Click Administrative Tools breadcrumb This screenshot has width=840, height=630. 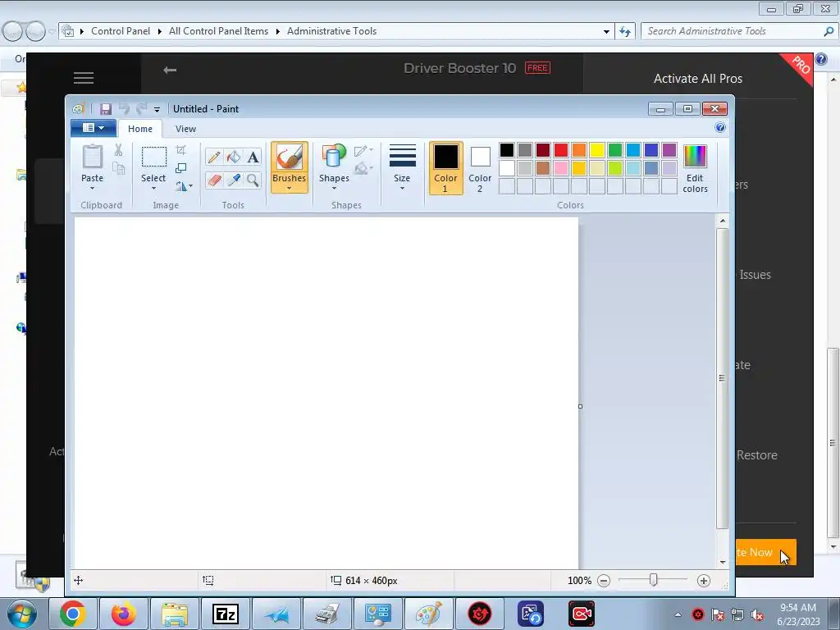click(x=331, y=31)
